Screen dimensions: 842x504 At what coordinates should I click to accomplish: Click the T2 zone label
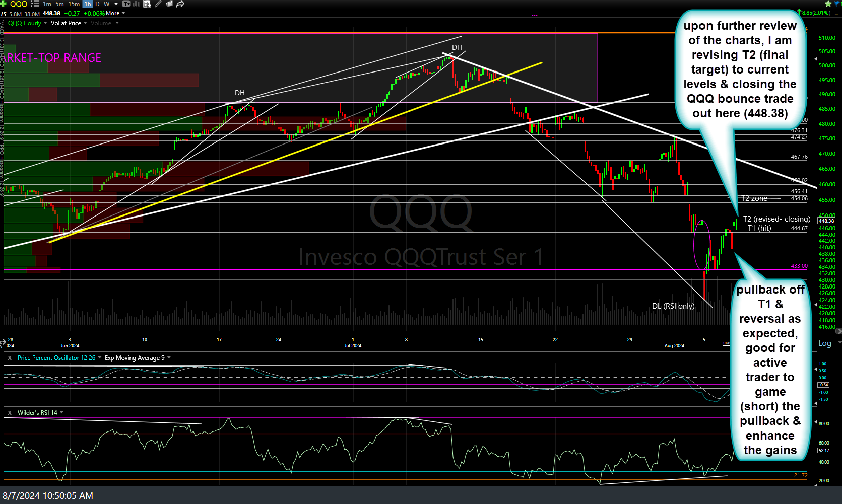click(x=754, y=199)
